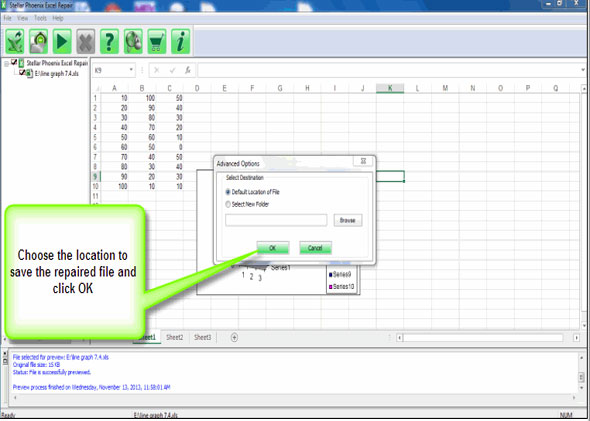Click the horizontal sheet scrollbar track
The width and height of the screenshot is (590, 421).
click(483, 338)
